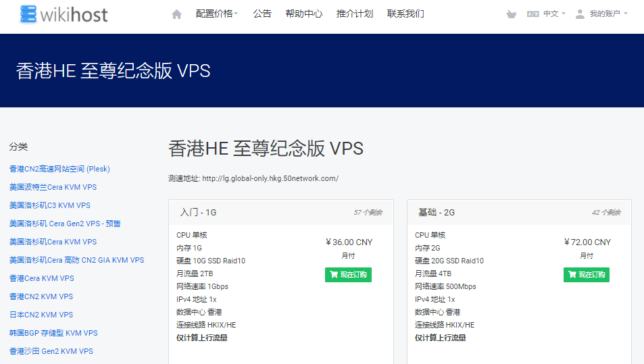Open the 公告 menu item

(x=262, y=14)
